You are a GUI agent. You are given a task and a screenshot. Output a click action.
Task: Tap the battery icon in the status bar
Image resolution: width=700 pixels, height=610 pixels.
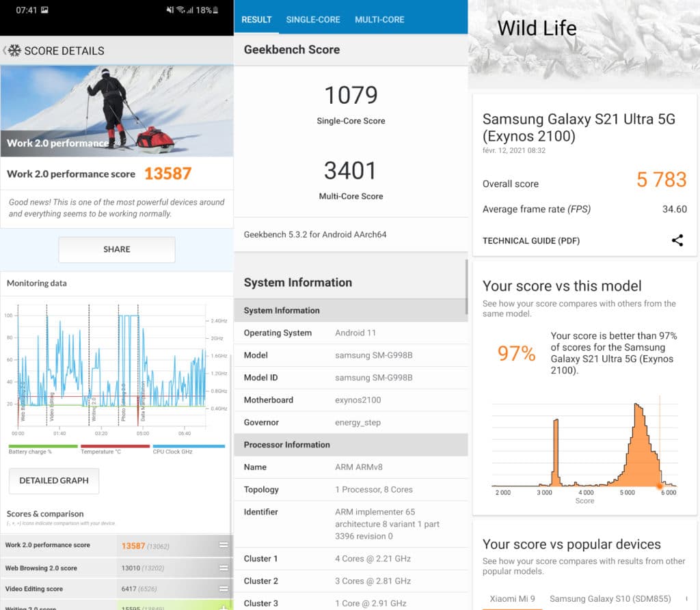point(215,10)
